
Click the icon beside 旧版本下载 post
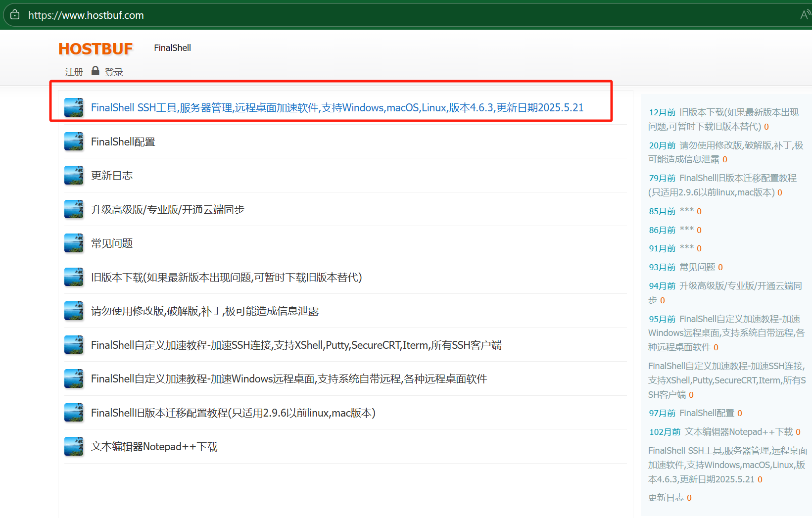click(x=74, y=277)
